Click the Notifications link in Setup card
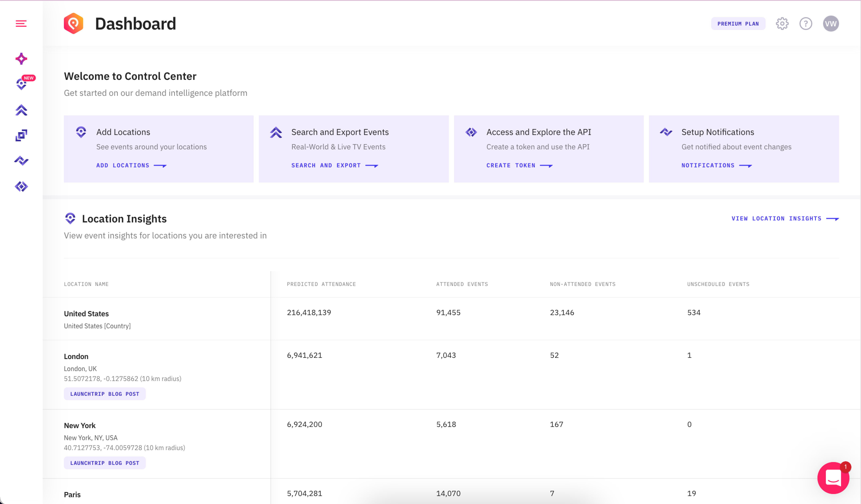The width and height of the screenshot is (861, 504). 716,165
